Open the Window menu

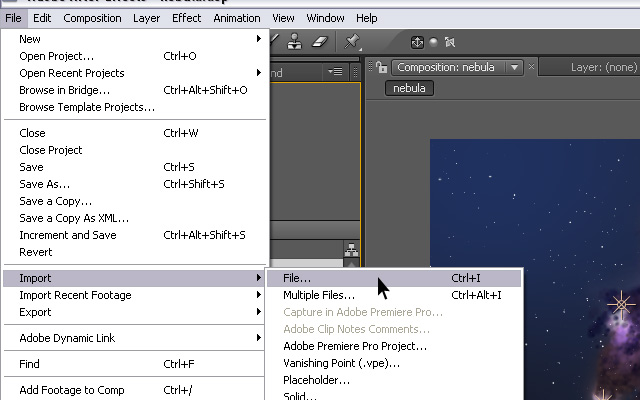tap(325, 18)
